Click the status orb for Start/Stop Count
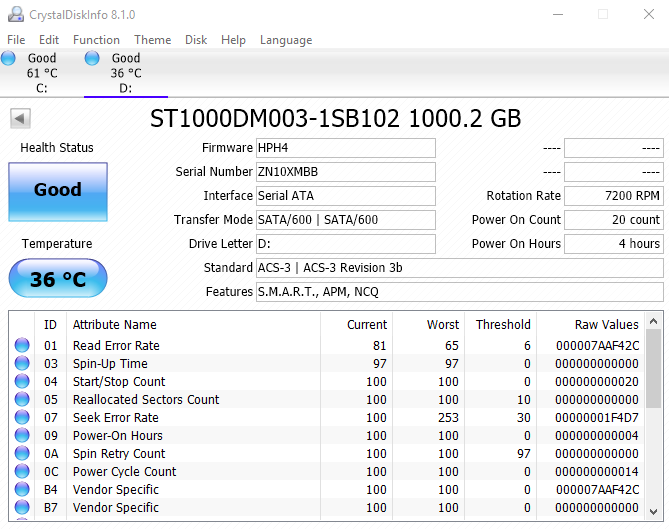Viewport: 669px width, 529px height. pos(22,381)
